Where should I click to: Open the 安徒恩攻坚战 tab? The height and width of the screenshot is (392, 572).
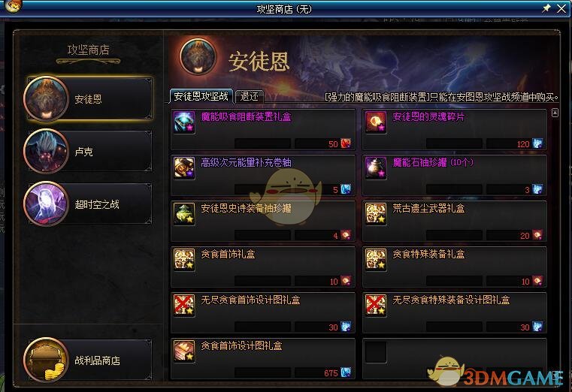point(201,96)
